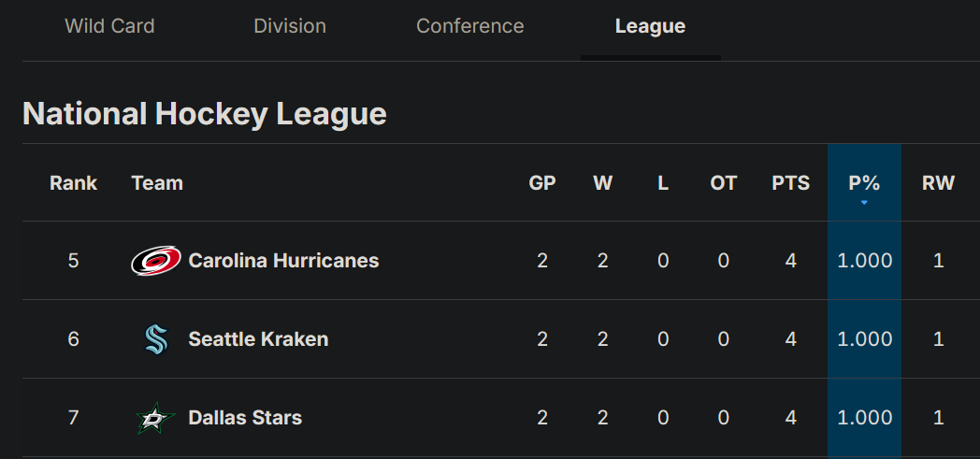
Task: Sort by the OT column header
Action: (x=723, y=183)
